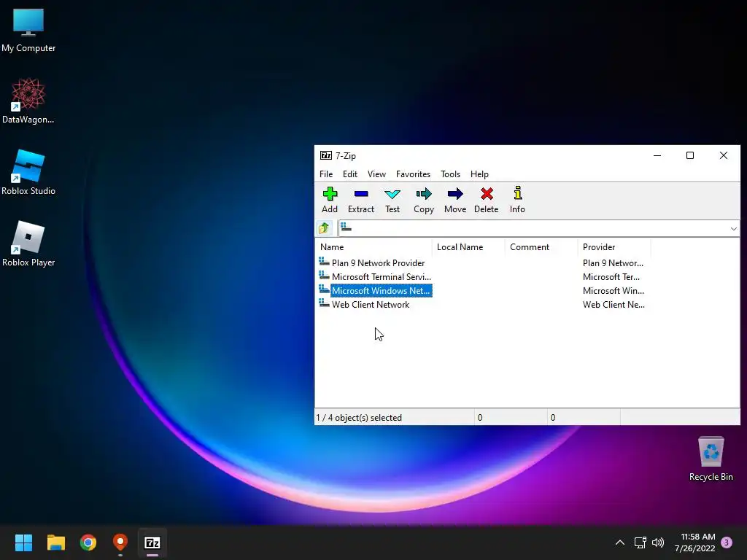Click Provider cell 'Web Client Ne...'
Viewport: 747px width, 560px height.
pos(614,304)
